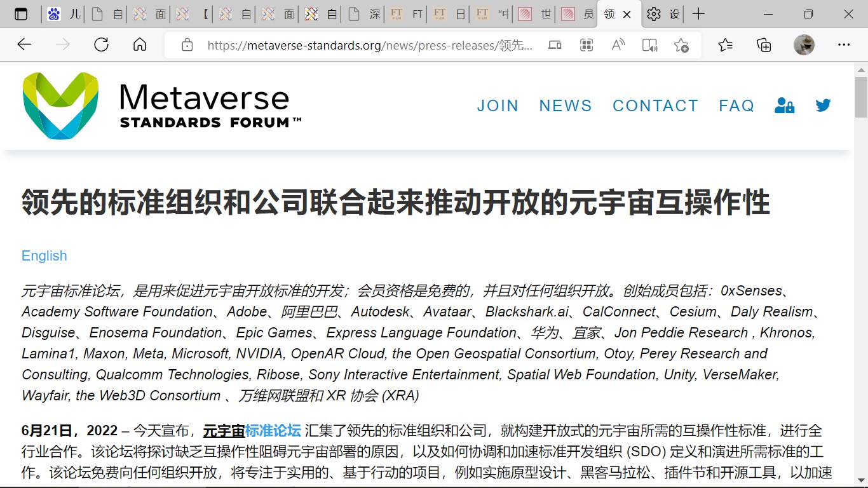Start Read aloud for this page
This screenshot has height=488, width=868.
(618, 45)
